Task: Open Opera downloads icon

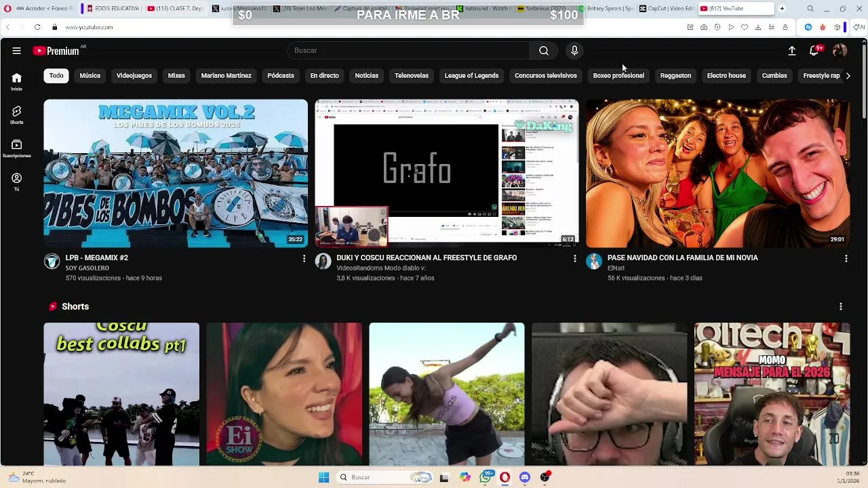Action: [x=757, y=27]
